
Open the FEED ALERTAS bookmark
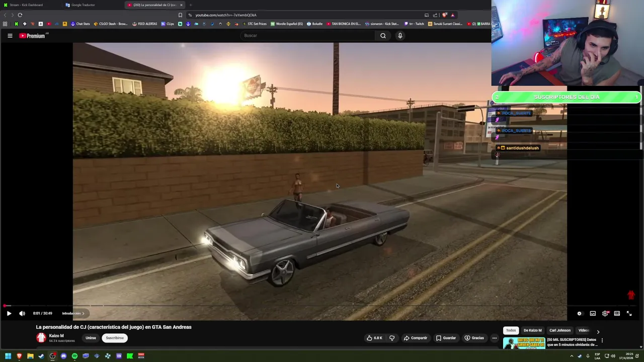(x=144, y=24)
